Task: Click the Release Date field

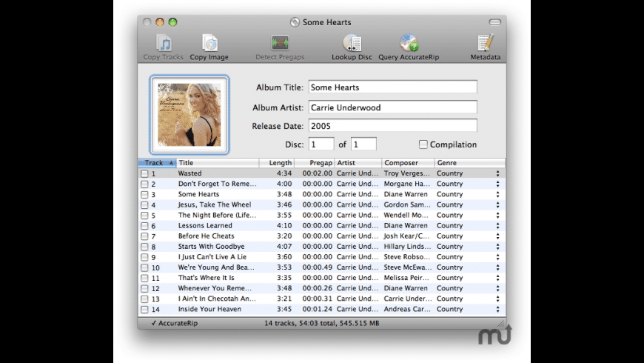Action: click(x=392, y=126)
